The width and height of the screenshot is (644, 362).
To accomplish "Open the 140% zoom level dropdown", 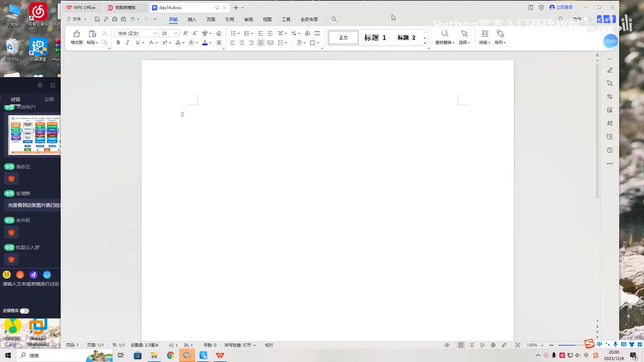I will pyautogui.click(x=534, y=345).
